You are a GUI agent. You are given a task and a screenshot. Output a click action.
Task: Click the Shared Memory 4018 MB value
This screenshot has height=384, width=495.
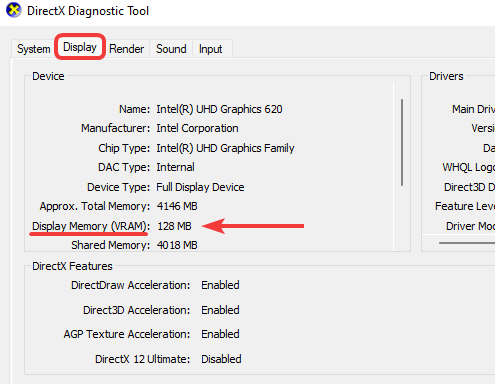(177, 245)
